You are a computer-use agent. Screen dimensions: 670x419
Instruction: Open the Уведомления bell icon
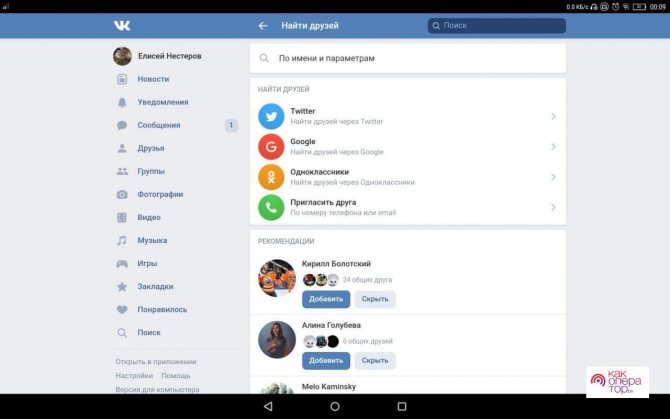pos(122,102)
